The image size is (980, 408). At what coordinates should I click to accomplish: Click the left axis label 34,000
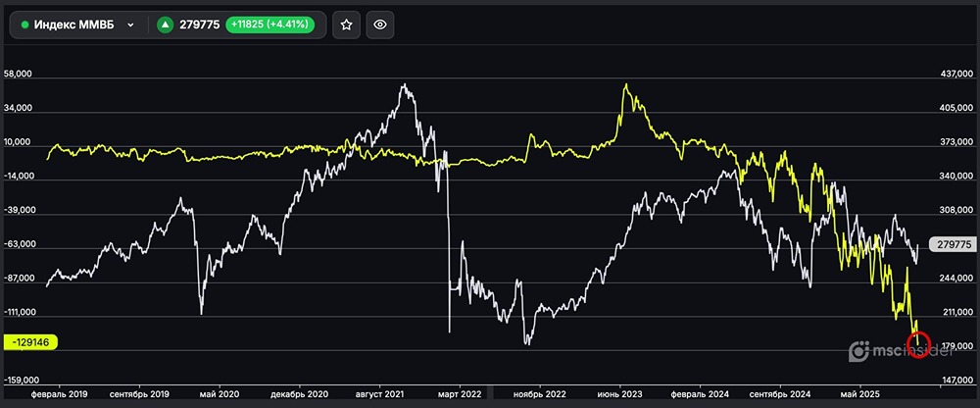coord(18,108)
